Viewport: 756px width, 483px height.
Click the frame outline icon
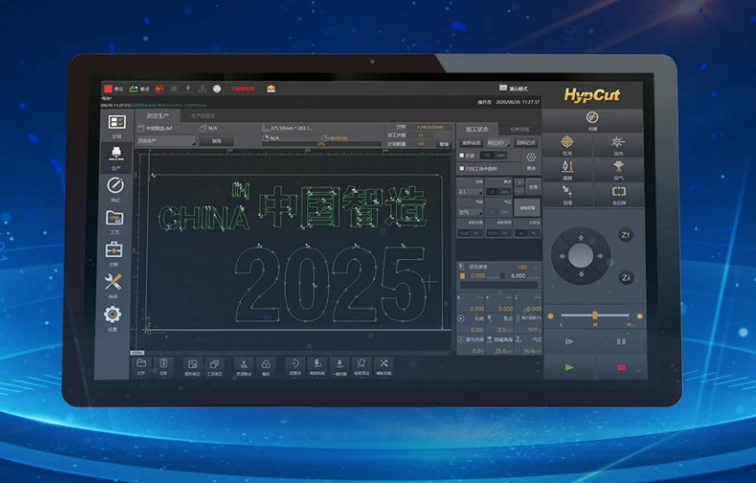pos(619,191)
